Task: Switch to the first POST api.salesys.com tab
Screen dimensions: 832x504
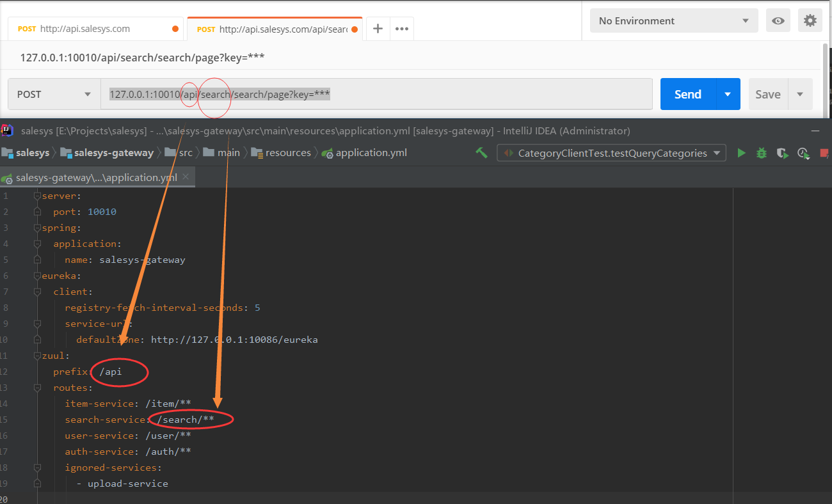Action: point(90,28)
